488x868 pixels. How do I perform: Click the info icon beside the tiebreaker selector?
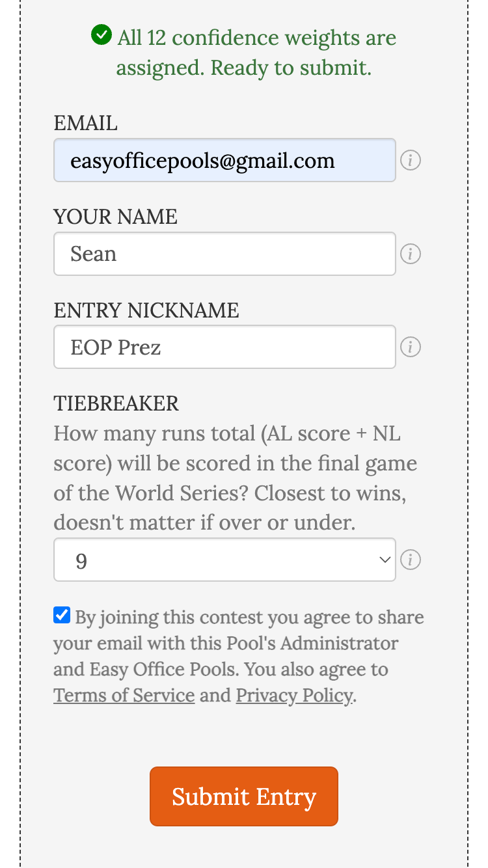click(x=411, y=560)
